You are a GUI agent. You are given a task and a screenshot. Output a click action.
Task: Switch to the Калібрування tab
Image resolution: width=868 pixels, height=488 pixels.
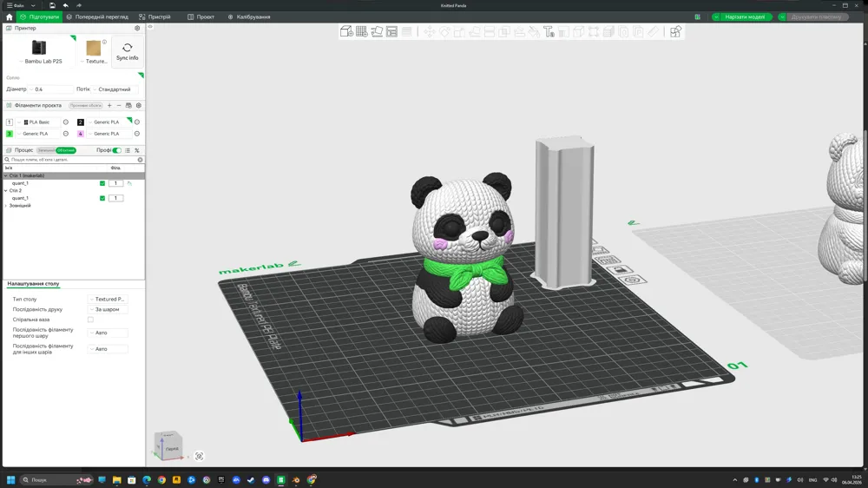pyautogui.click(x=249, y=17)
